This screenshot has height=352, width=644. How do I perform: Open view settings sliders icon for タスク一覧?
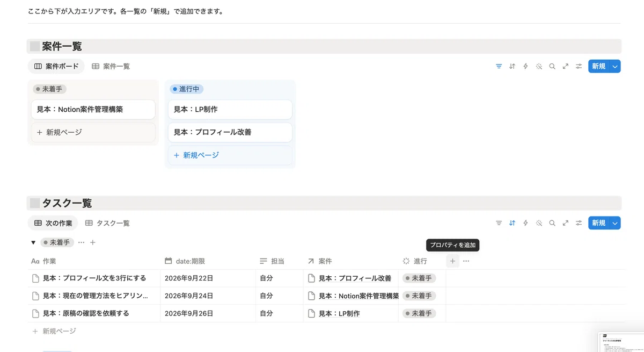[x=579, y=222]
